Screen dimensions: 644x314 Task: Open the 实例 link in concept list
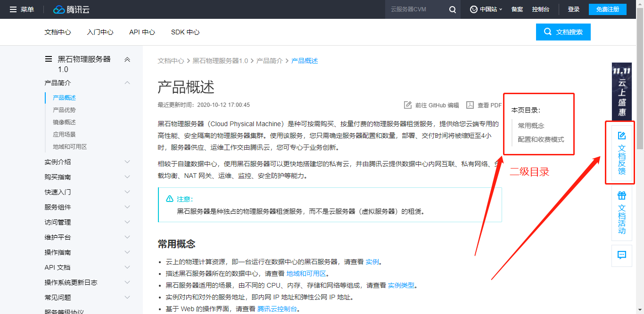coord(372,262)
